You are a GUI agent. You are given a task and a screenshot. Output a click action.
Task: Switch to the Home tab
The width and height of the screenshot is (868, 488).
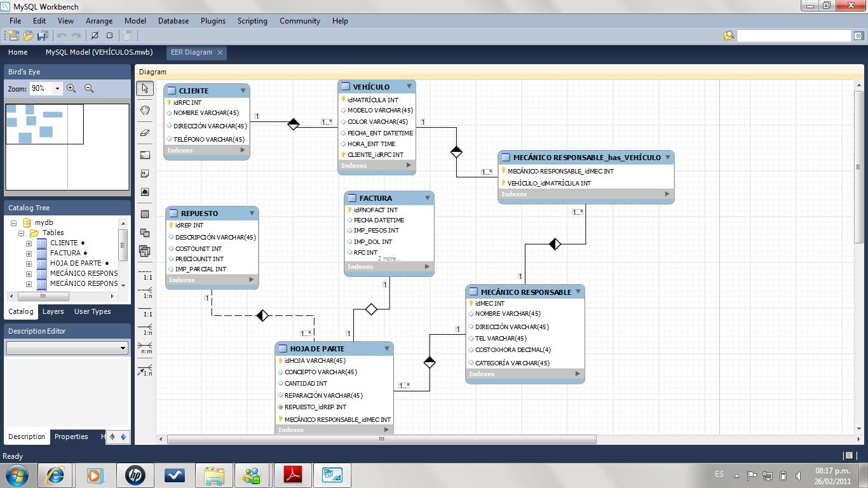pos(18,52)
